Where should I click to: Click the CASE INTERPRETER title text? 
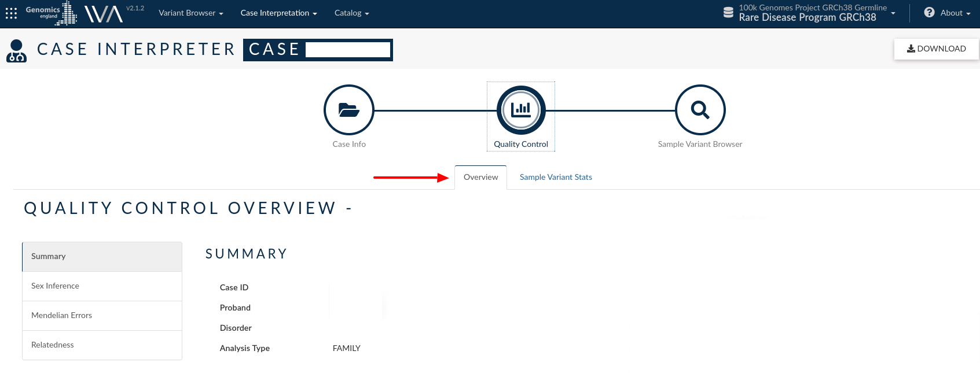136,49
